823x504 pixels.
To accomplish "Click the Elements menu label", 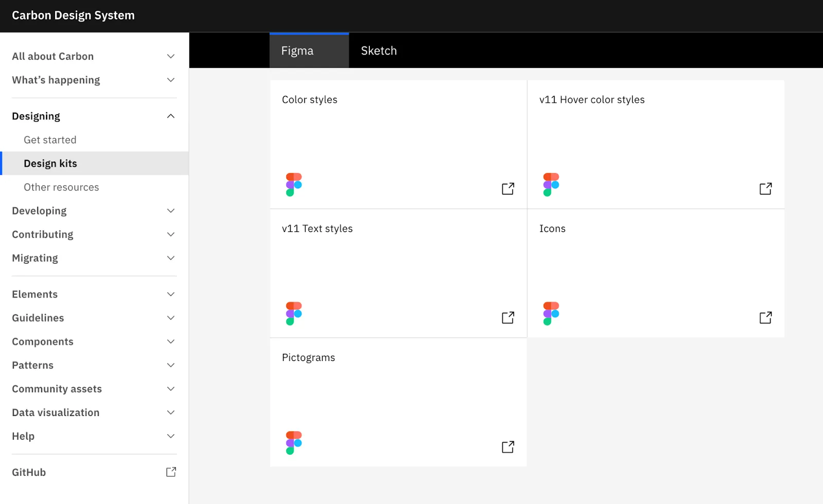I will [35, 294].
